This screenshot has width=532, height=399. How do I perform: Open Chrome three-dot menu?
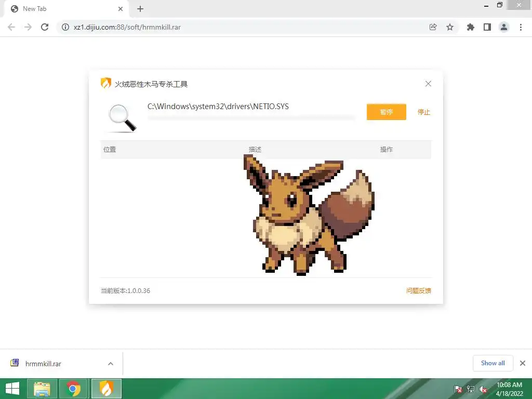point(521,27)
